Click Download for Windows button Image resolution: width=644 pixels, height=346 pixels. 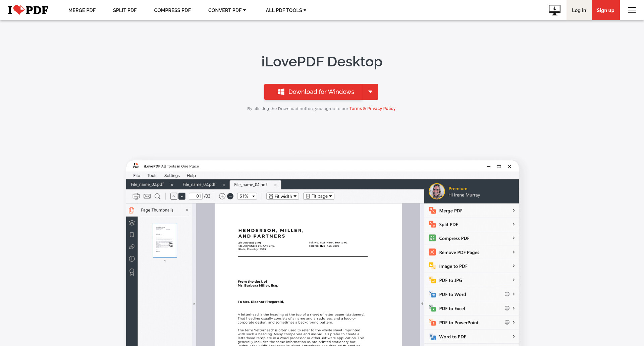click(x=313, y=92)
